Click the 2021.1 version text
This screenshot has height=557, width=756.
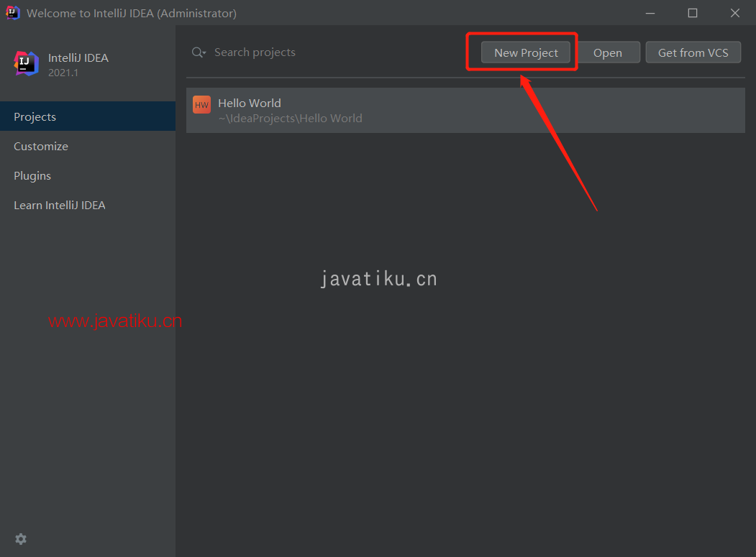[x=63, y=73]
